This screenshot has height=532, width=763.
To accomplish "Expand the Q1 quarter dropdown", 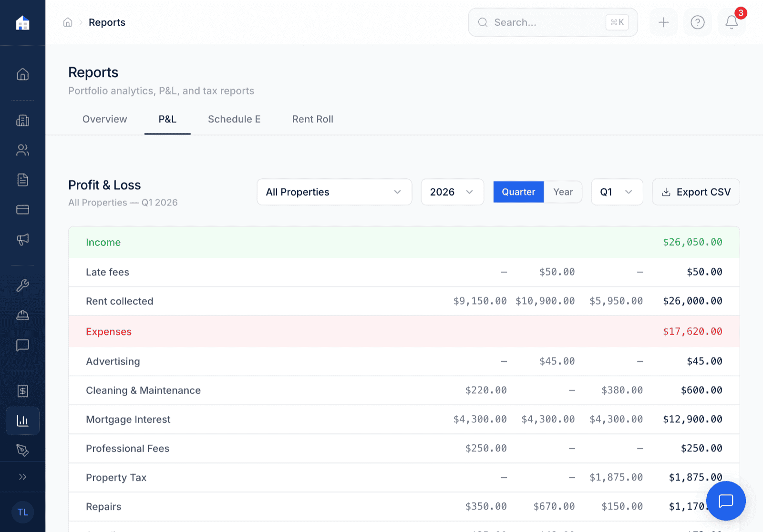I will click(617, 192).
